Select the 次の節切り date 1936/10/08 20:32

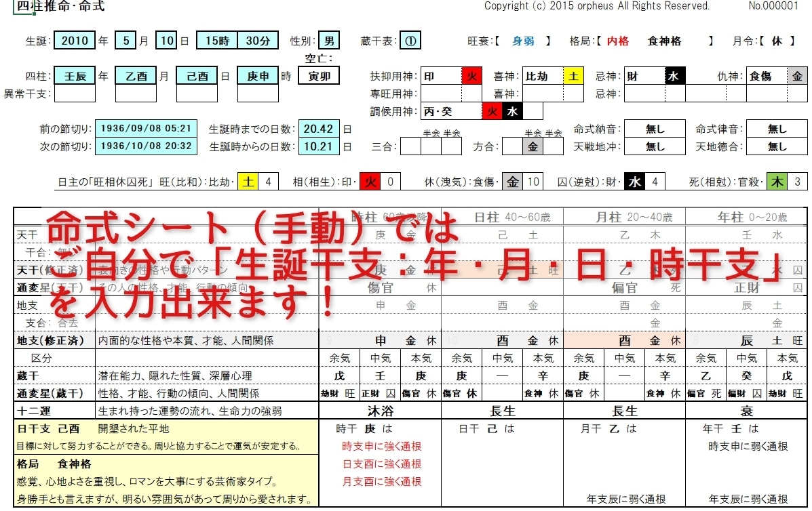[x=146, y=146]
